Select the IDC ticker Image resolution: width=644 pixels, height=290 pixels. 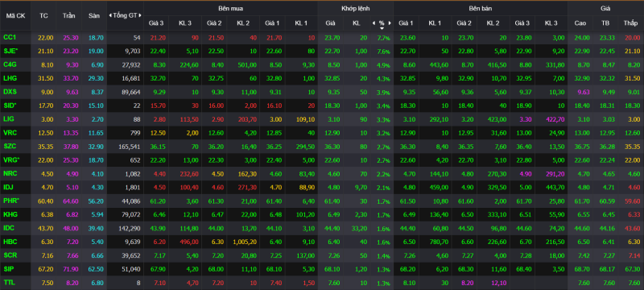pyautogui.click(x=9, y=228)
